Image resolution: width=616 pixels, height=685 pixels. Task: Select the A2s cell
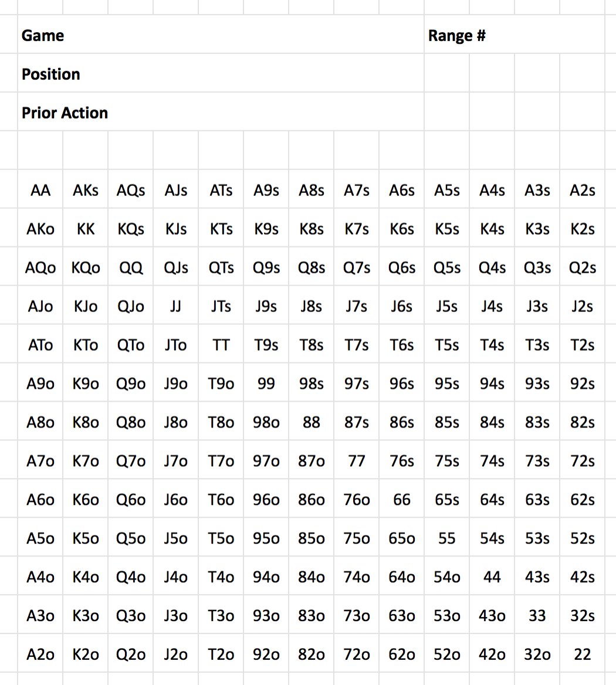(x=583, y=191)
